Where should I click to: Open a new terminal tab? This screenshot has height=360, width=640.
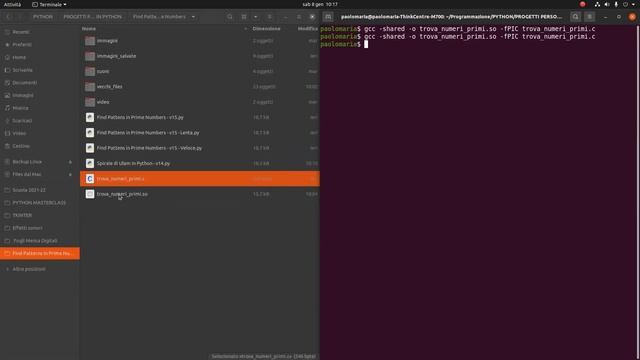coord(328,17)
